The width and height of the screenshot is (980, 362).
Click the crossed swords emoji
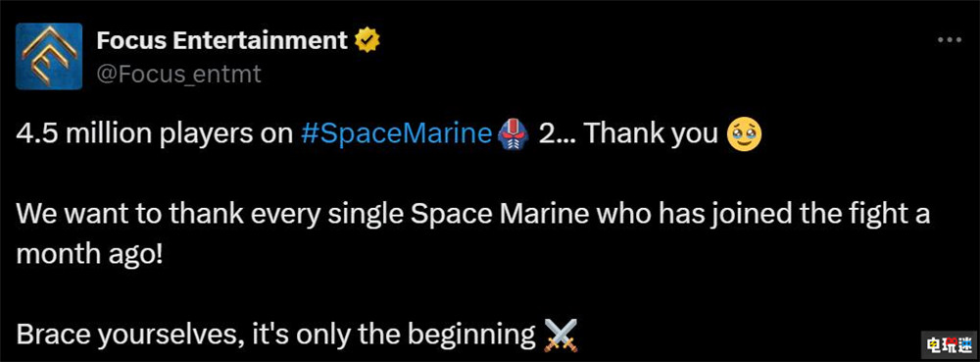561,336
